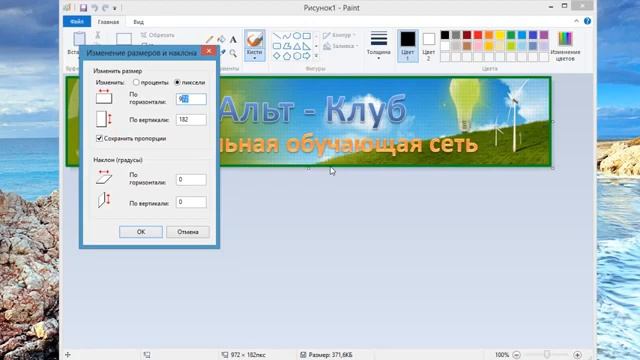The height and width of the screenshot is (360, 640).
Task: Switch to the Главная ribbon tab
Action: [108, 22]
